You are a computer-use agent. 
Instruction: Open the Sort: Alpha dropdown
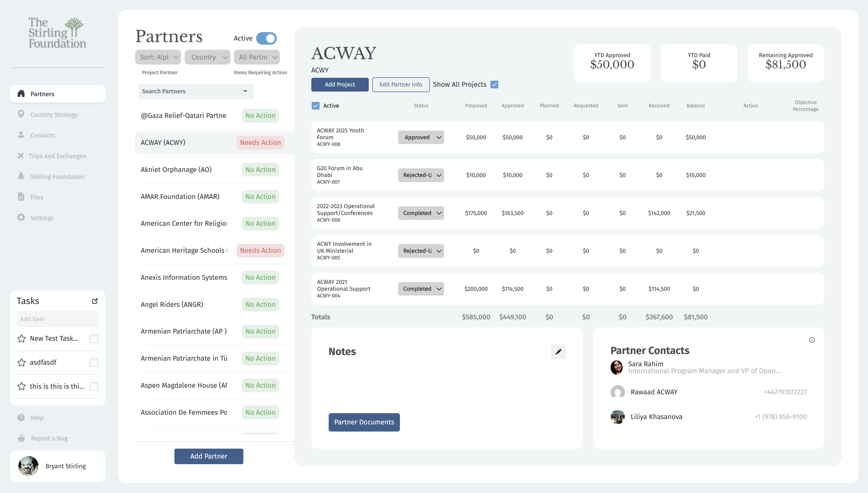tap(158, 57)
